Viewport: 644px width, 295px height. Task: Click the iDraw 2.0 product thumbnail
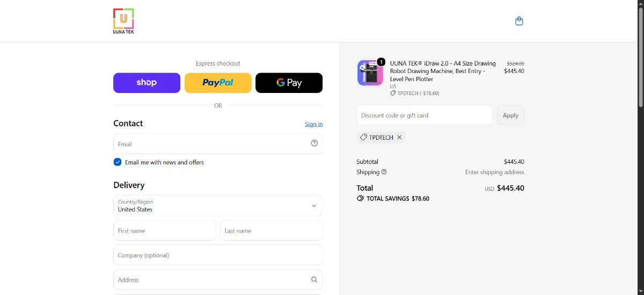tap(370, 73)
